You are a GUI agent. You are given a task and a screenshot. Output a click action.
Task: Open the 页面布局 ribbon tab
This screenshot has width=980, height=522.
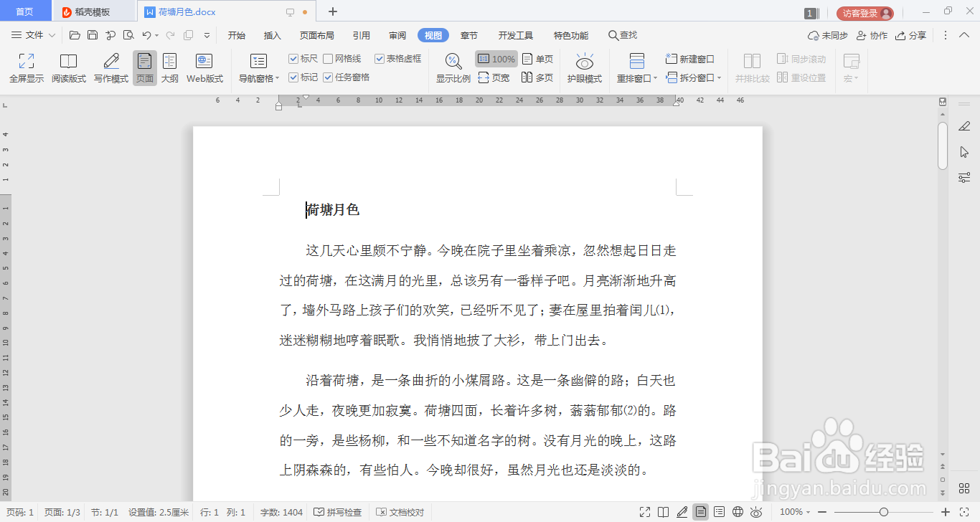317,35
